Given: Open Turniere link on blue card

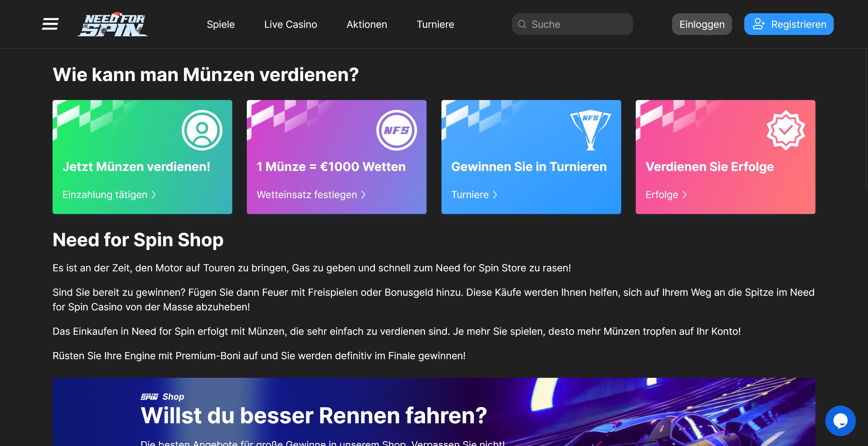Looking at the screenshot, I should pos(474,195).
